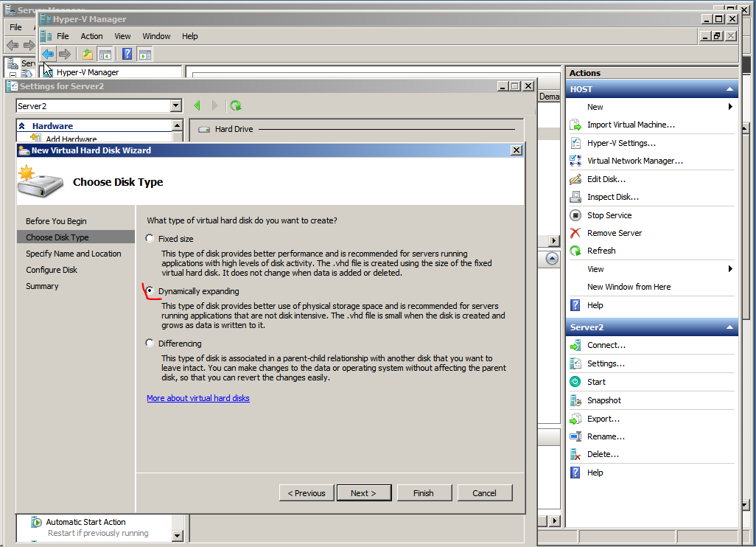The height and width of the screenshot is (547, 756).
Task: Click the green Refresh icon in Actions
Action: coord(575,251)
